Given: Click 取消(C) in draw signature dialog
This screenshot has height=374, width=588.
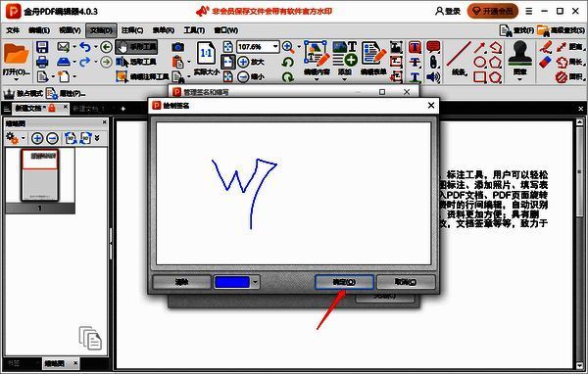Looking at the screenshot, I should (x=406, y=282).
